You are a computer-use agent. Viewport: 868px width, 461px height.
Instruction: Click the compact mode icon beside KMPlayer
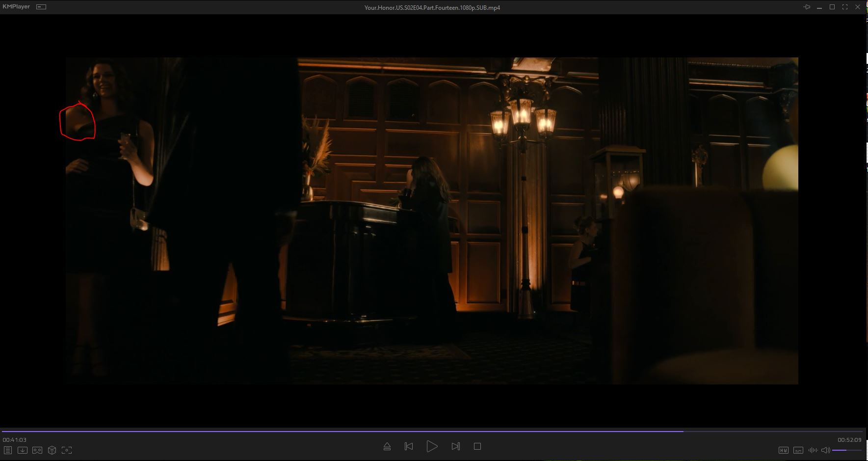(41, 7)
